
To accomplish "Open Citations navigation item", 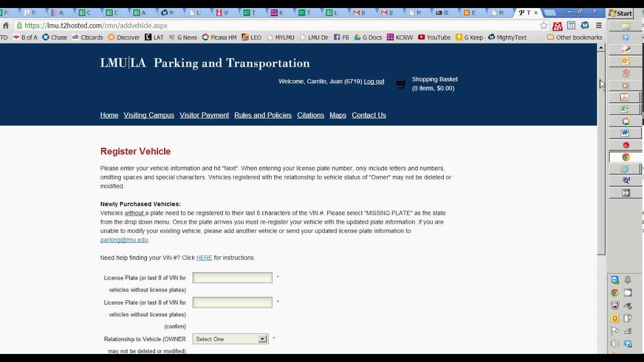I will pyautogui.click(x=310, y=115).
